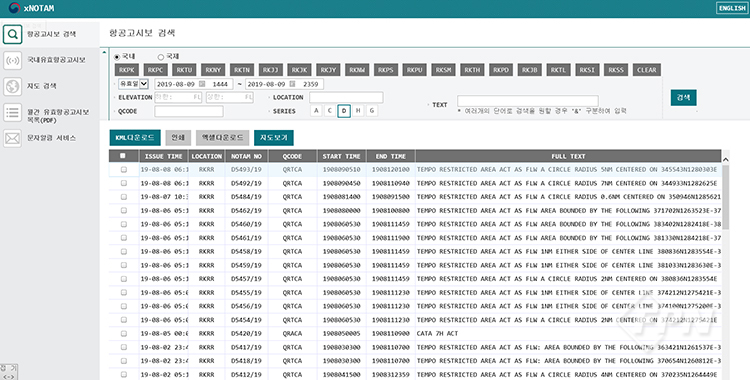Click the results table scrollbar thumb
The image size is (750, 380).
click(x=725, y=197)
